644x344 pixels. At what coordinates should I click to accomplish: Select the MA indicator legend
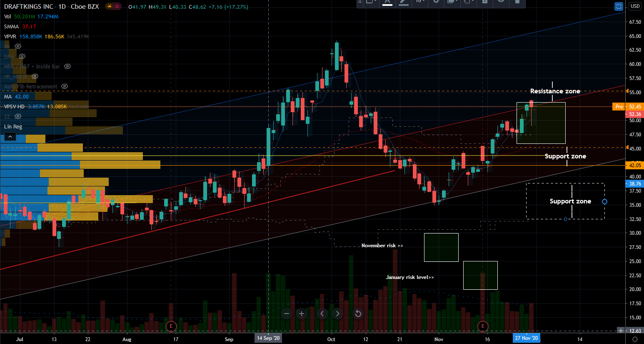point(8,97)
